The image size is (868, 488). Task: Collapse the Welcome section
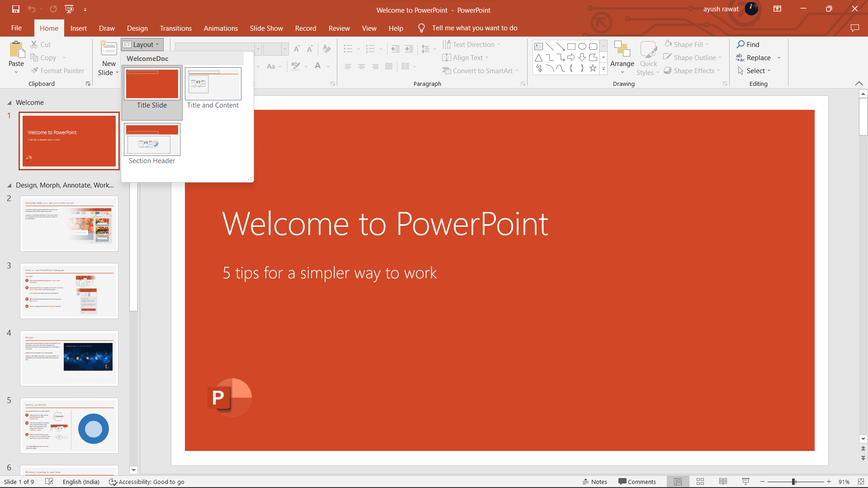point(9,103)
